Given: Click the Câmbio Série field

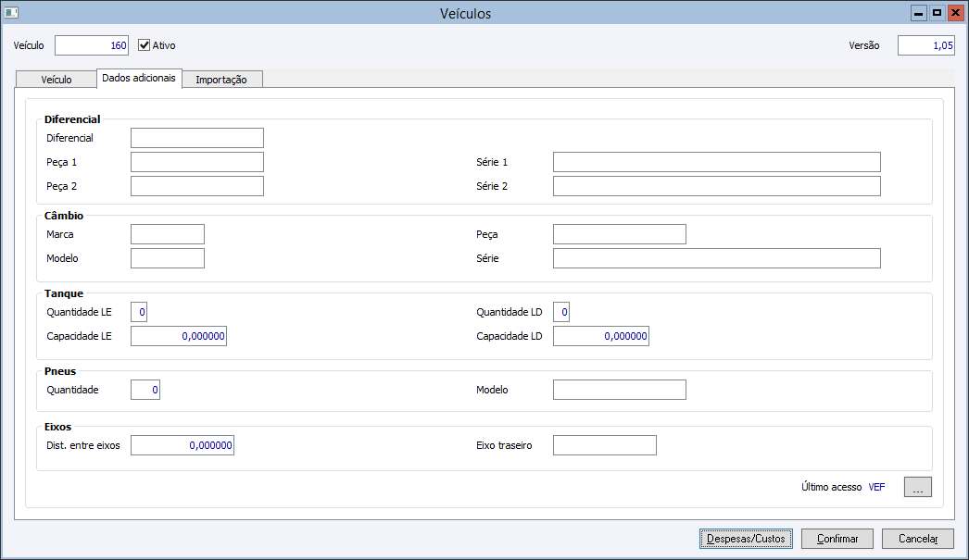Looking at the screenshot, I should click(717, 258).
